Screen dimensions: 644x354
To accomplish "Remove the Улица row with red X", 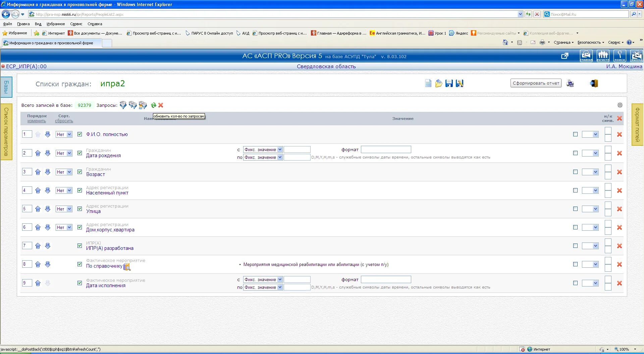I will click(x=620, y=209).
